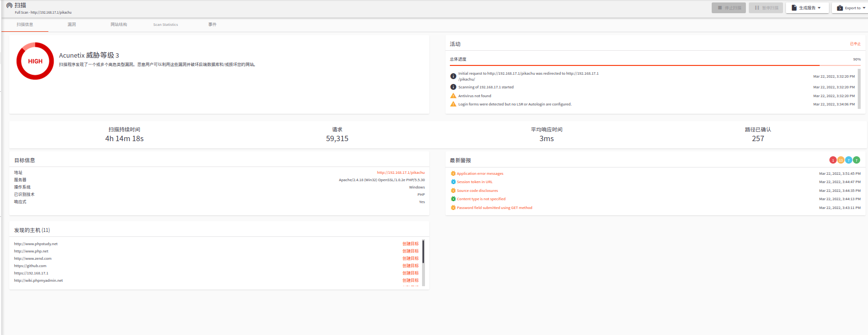The image size is (868, 335).
Task: Click bug icon beside Source code disclosures
Action: [453, 190]
